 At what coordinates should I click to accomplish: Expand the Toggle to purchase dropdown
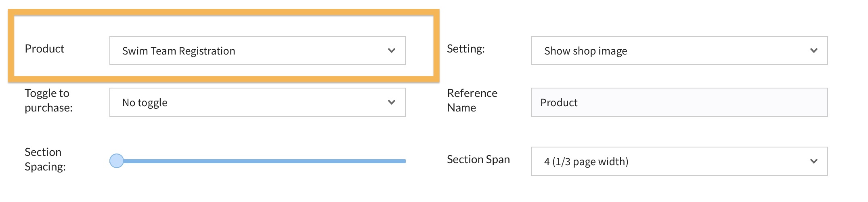tap(257, 102)
